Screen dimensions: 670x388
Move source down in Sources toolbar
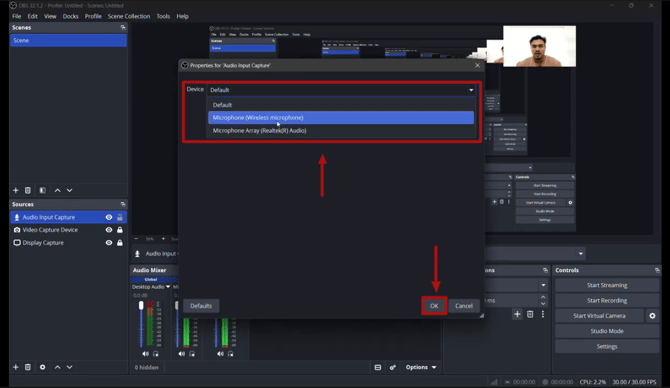[x=69, y=367]
